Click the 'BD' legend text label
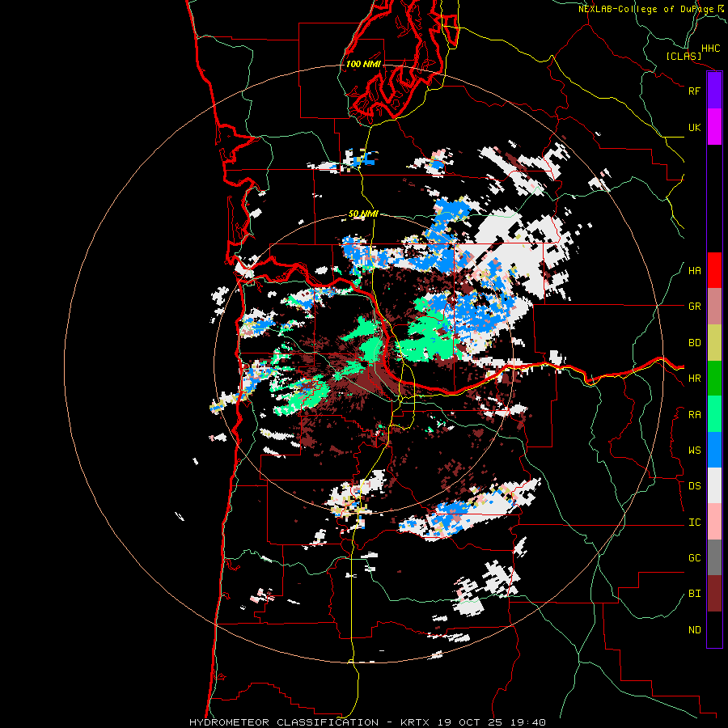728x728 pixels. [x=694, y=343]
